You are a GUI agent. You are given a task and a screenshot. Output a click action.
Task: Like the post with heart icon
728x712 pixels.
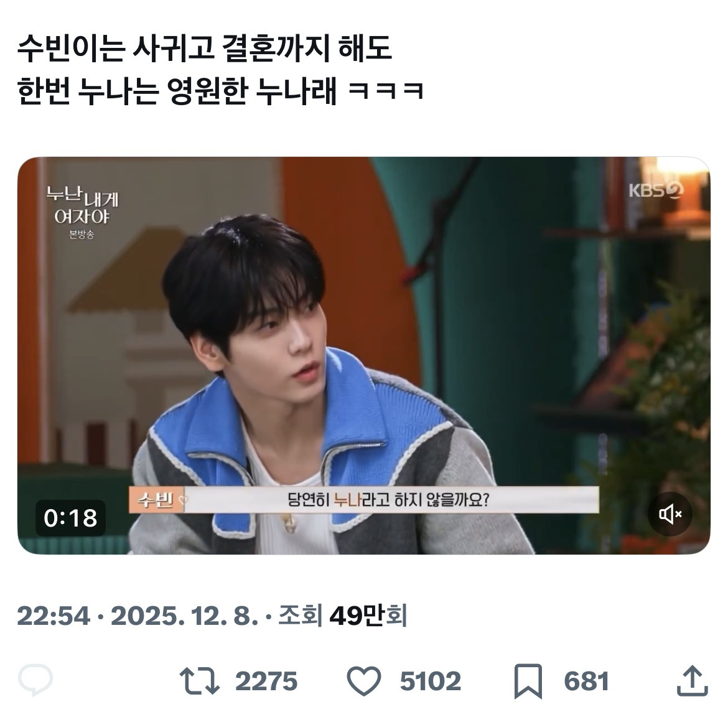pos(364,681)
